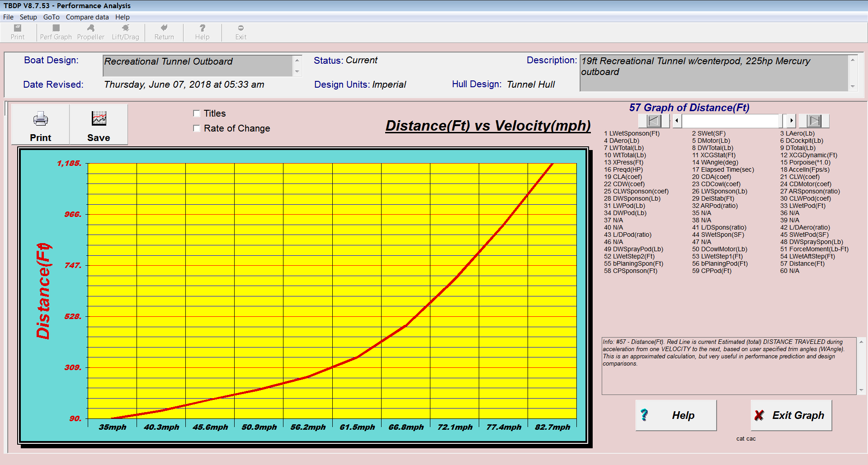The height and width of the screenshot is (465, 868).
Task: Select '17 Elapsed Time(sec)' in the graph list
Action: point(723,169)
